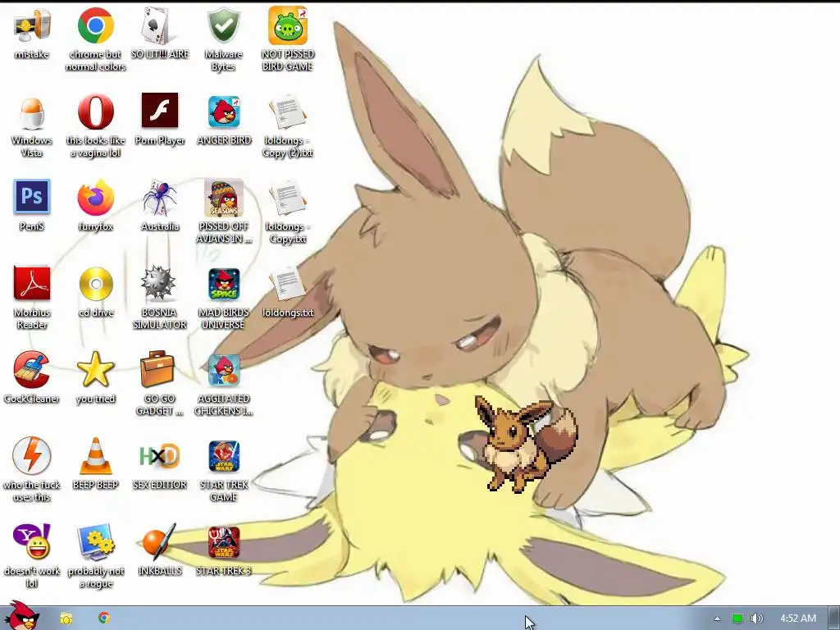Click the pixel Eevee sprite on the desktop
Image resolution: width=840 pixels, height=630 pixels.
(x=525, y=444)
